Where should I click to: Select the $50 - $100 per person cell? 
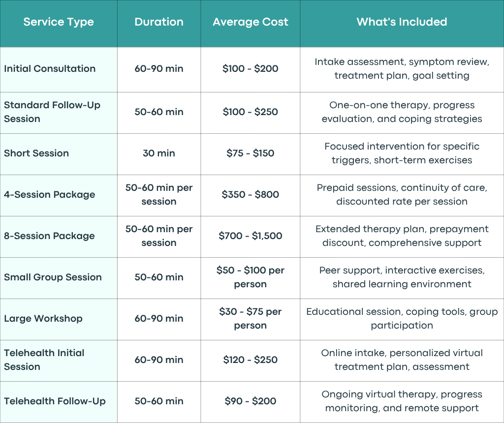pyautogui.click(x=251, y=277)
